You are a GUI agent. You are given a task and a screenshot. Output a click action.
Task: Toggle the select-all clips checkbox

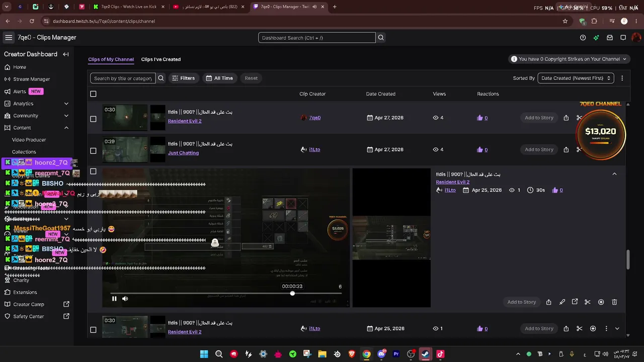point(93,94)
